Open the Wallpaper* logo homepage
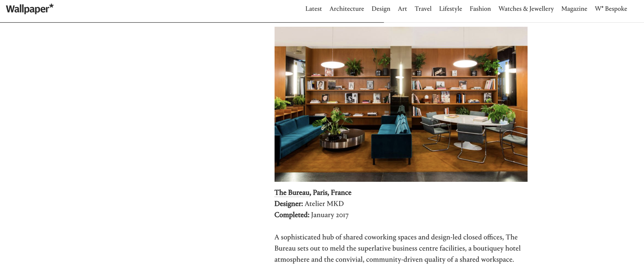 click(x=30, y=9)
